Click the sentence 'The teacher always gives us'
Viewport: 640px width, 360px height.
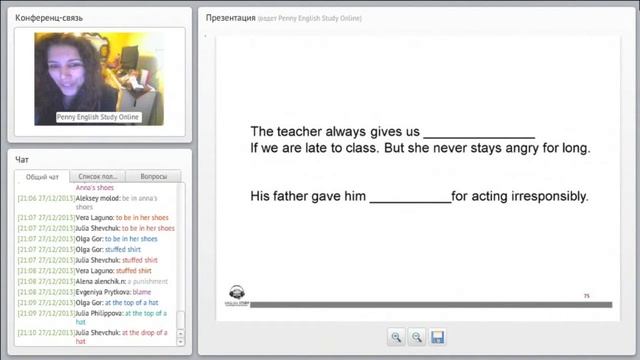coord(335,131)
